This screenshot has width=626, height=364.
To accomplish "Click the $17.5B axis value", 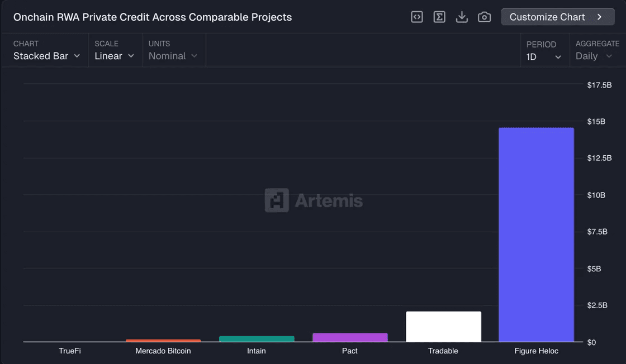I will 599,85.
